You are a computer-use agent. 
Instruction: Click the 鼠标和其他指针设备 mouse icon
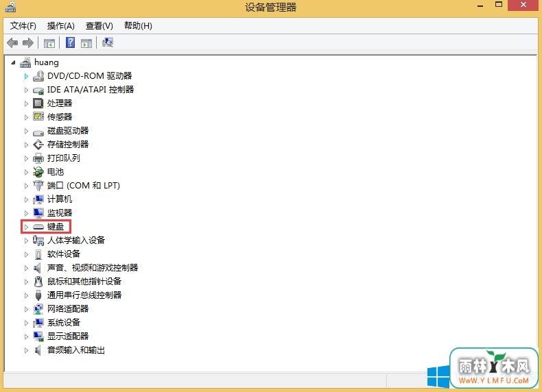point(38,282)
